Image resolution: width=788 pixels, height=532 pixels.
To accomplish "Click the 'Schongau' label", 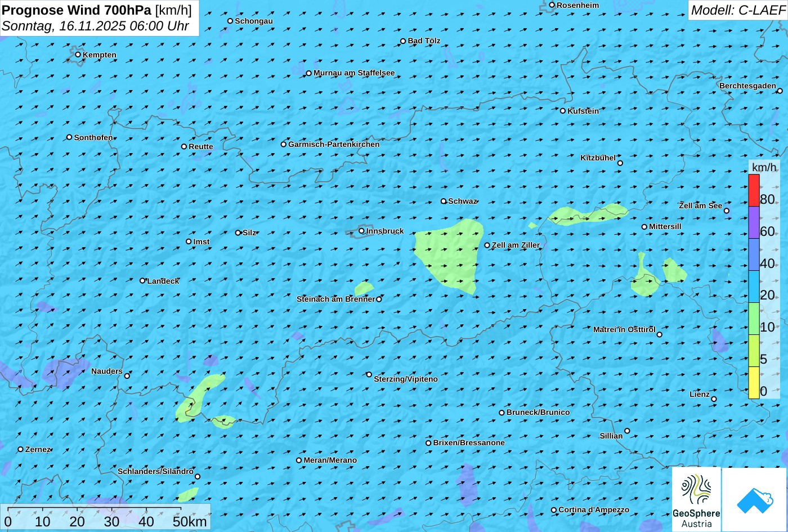I will point(254,21).
